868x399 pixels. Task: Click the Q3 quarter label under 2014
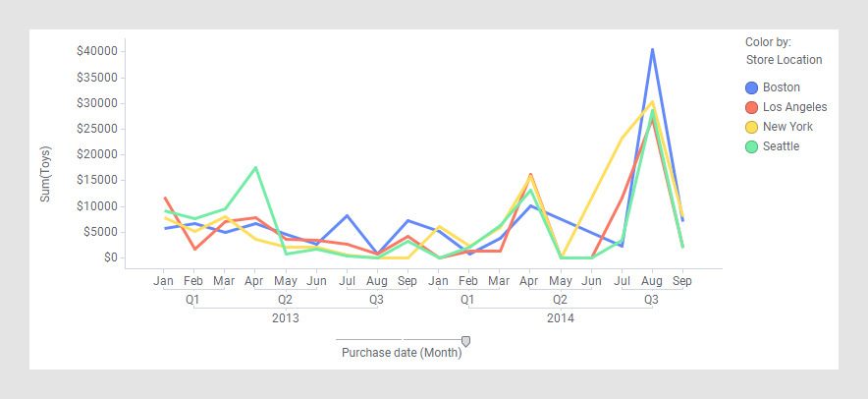[651, 300]
